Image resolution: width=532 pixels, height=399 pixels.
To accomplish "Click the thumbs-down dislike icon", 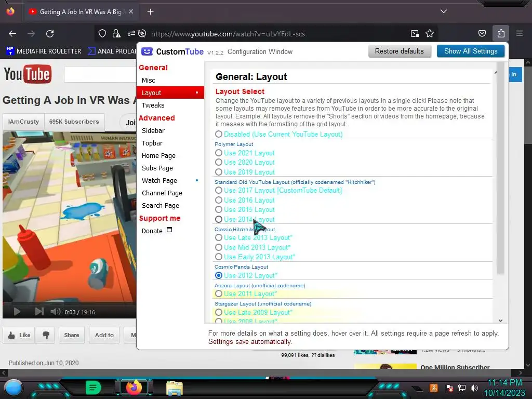I will point(46,335).
